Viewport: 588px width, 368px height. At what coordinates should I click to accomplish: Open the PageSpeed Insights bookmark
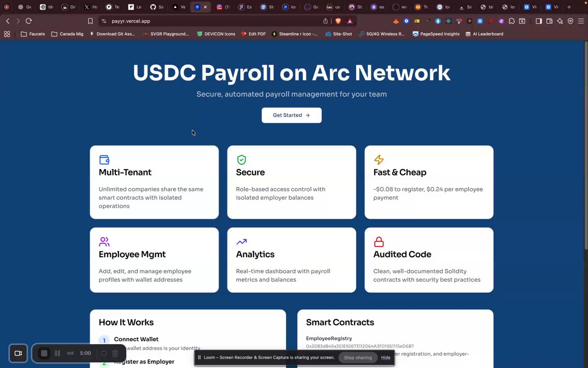tap(436, 34)
